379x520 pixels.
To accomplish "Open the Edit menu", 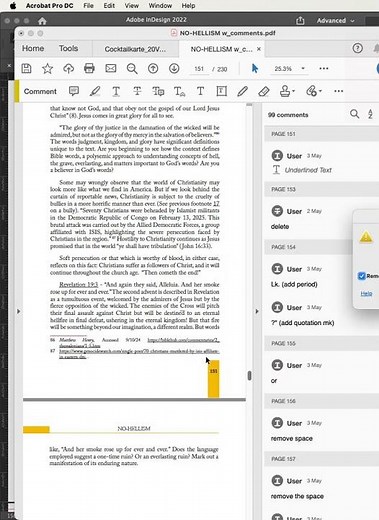I will [x=109, y=6].
